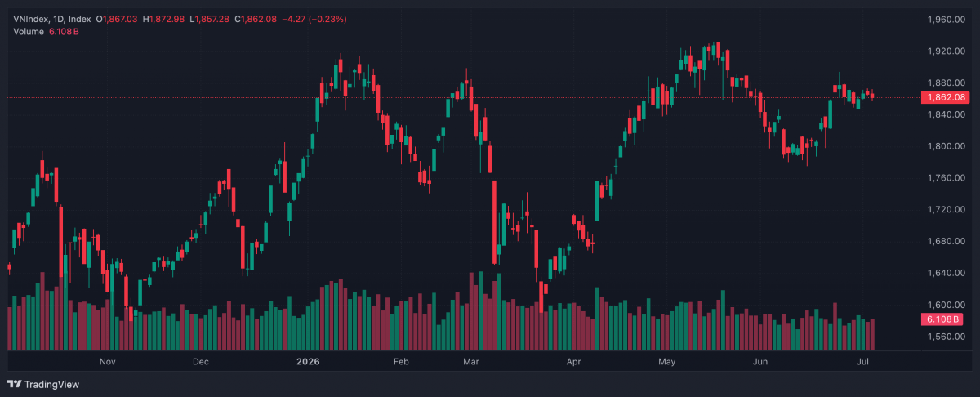The width and height of the screenshot is (980, 397).
Task: Select the Feb marker on time axis
Action: click(x=400, y=360)
